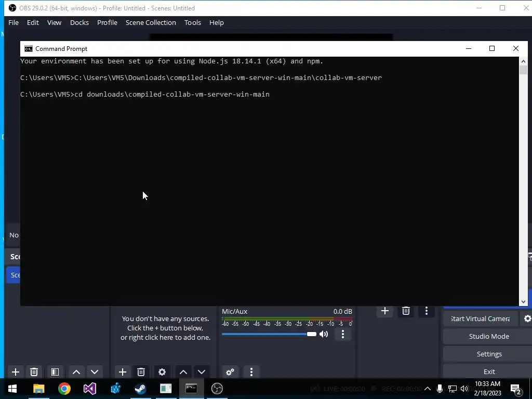Move source down in Sources dock
Viewport: 532px width, 399px height.
coord(202,372)
